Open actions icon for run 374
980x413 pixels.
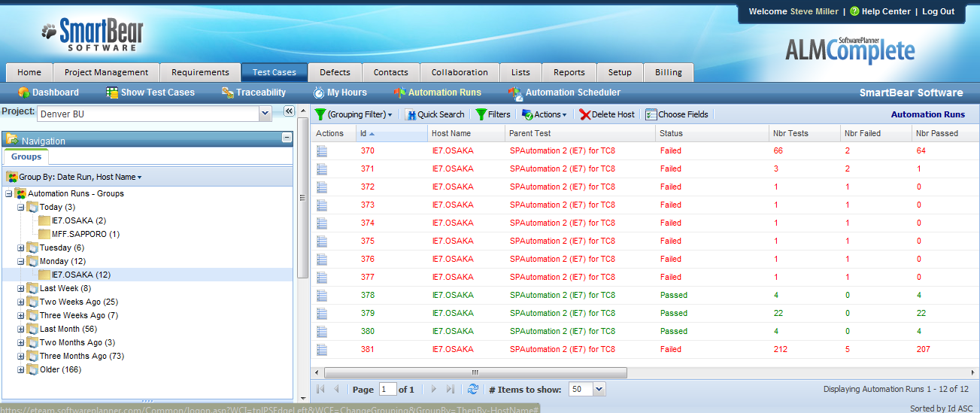tap(323, 223)
